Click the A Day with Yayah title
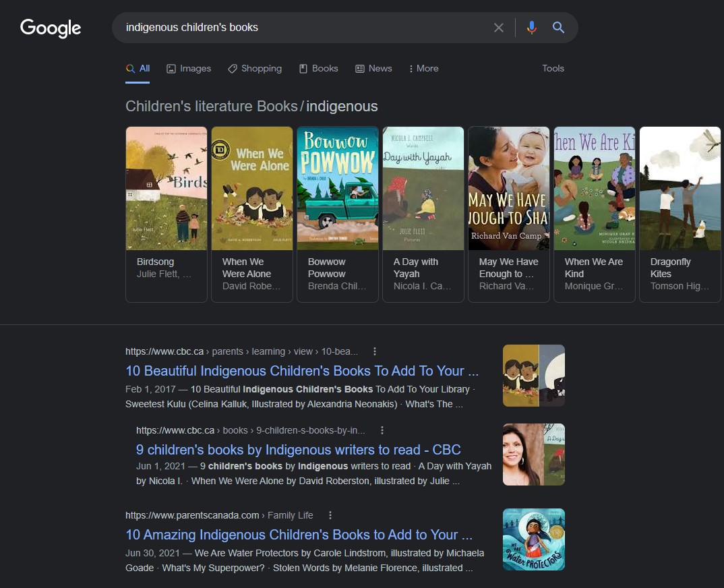Viewport: 724px width, 588px height. [415, 268]
